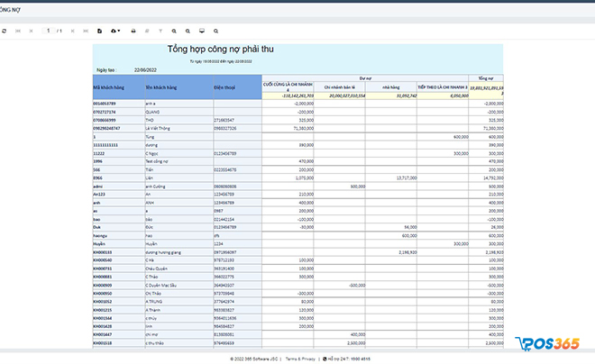Select customer name A TRUNG
The image size is (595, 364).
[153, 302]
